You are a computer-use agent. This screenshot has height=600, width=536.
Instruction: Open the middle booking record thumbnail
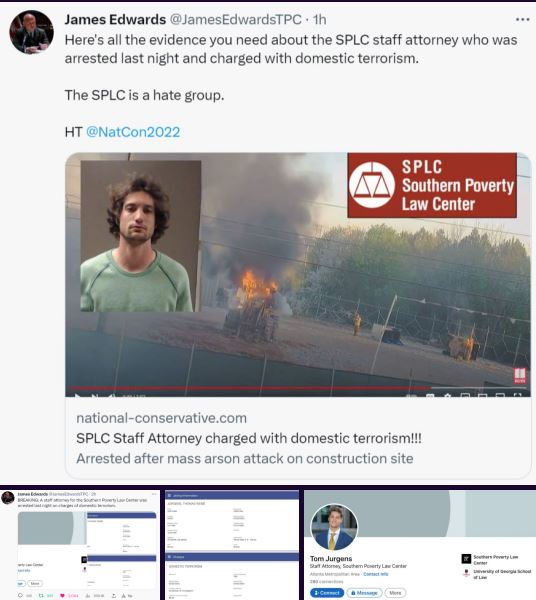click(232, 545)
